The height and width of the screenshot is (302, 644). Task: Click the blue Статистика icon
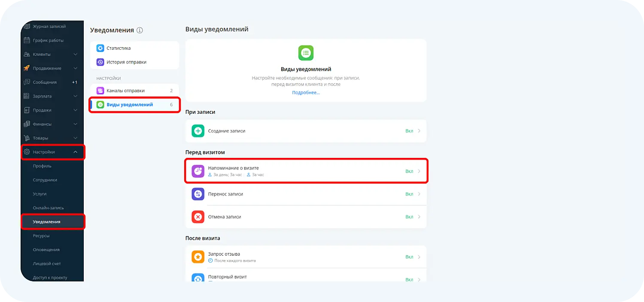coord(100,48)
